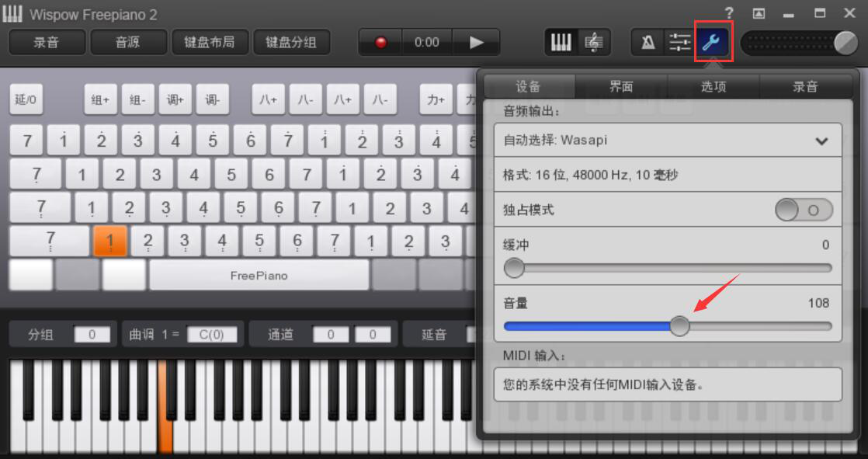Screen dimensions: 868x459
Task: Click the red record button
Action: pos(381,43)
